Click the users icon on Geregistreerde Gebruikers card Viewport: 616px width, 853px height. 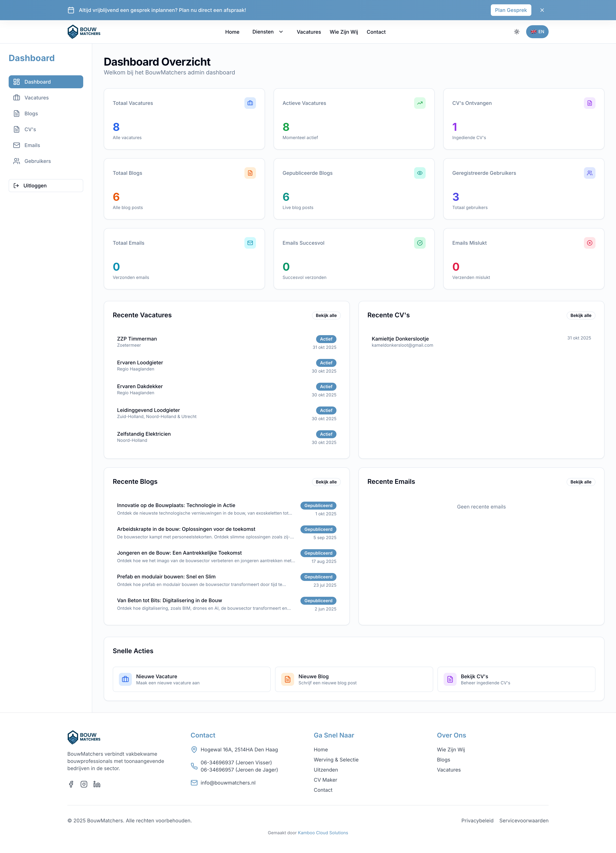[x=589, y=173]
